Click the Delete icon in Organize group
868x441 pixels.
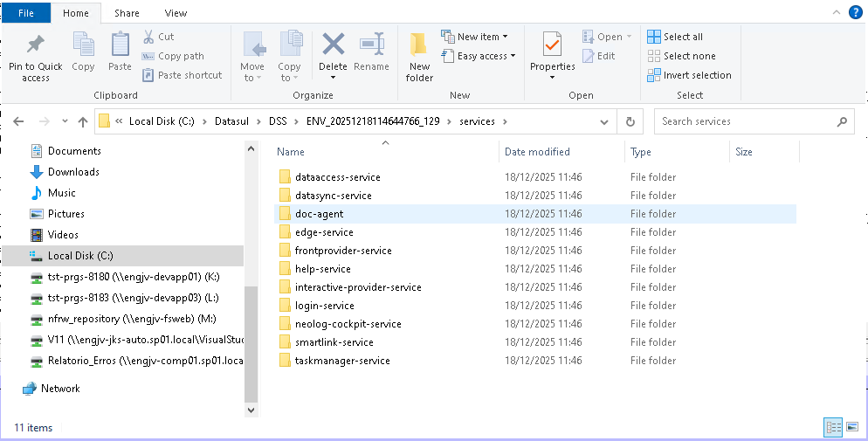[x=333, y=45]
